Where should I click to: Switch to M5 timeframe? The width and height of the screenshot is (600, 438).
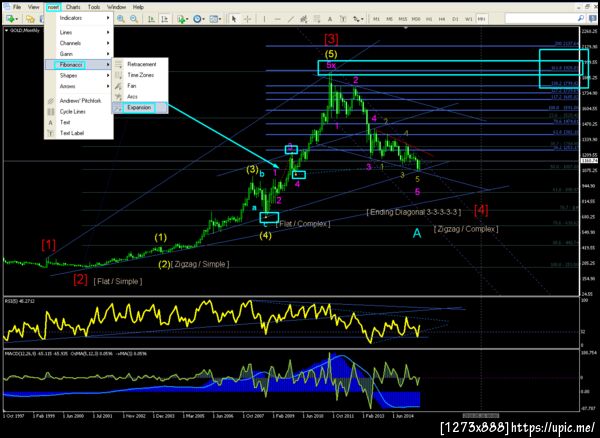[389, 19]
